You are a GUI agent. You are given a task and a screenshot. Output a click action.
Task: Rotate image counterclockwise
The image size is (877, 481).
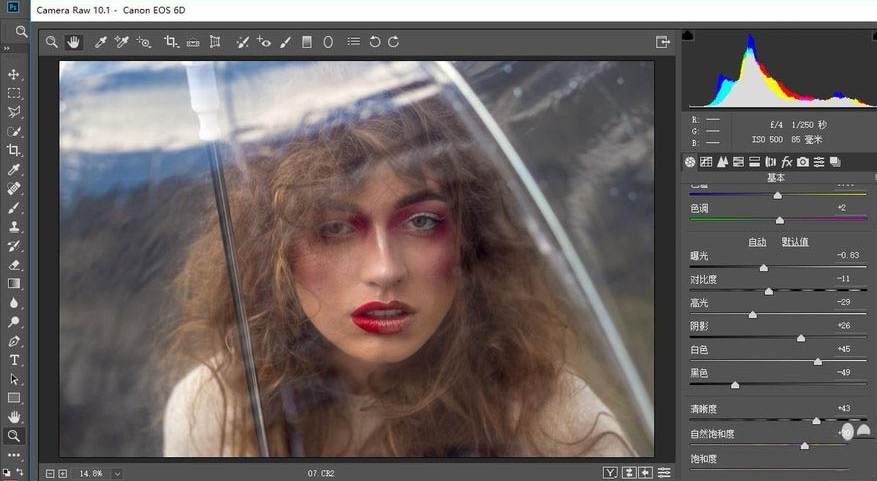tap(375, 42)
